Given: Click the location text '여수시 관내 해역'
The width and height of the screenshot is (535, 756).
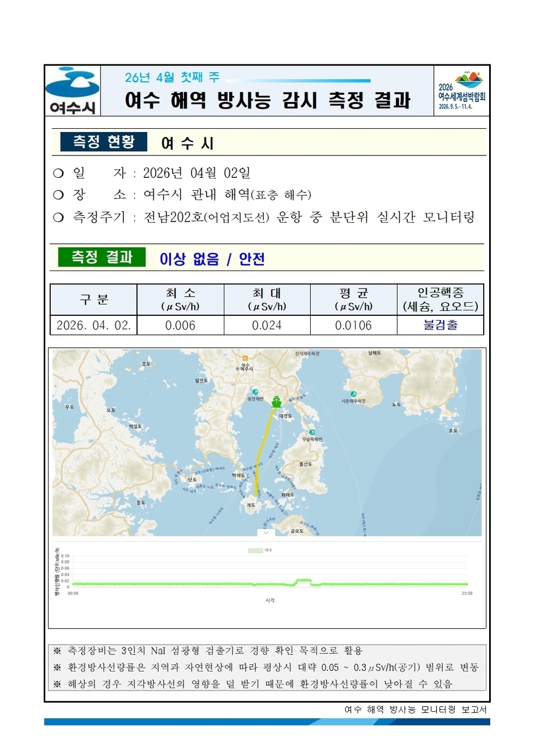Looking at the screenshot, I should tap(197, 195).
